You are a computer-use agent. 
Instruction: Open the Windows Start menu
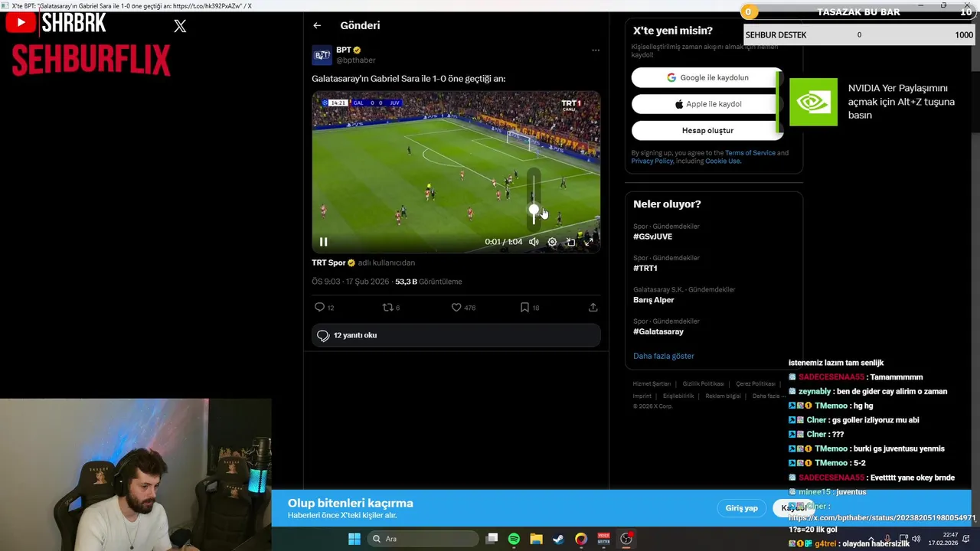354,539
